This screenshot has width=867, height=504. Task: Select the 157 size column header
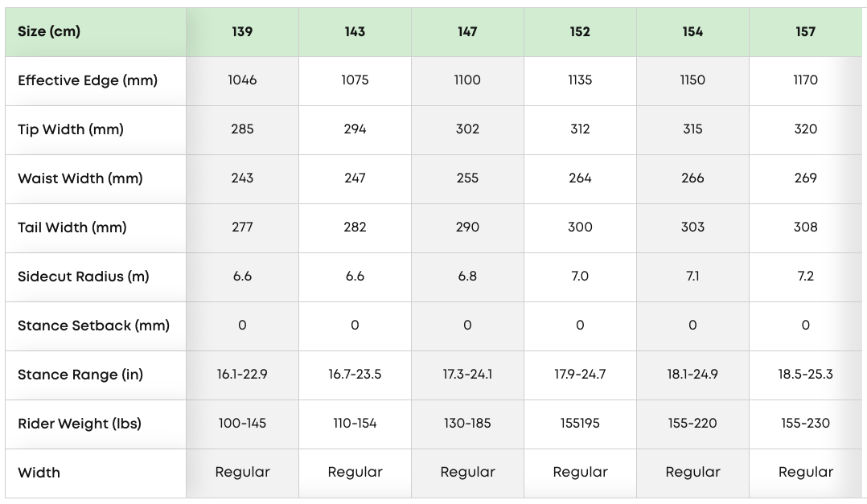(805, 32)
